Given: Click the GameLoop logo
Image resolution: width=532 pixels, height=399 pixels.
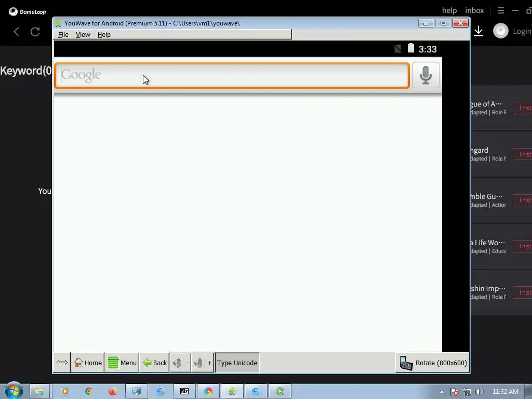Looking at the screenshot, I should [28, 11].
